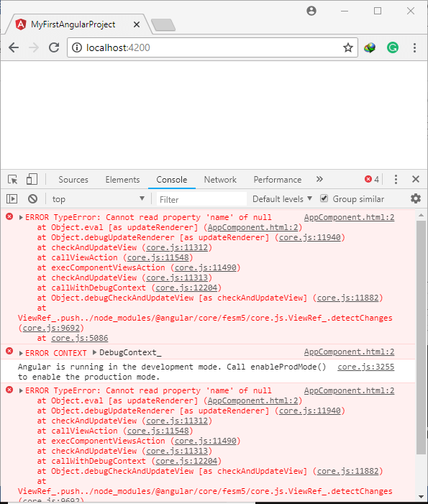The width and height of the screenshot is (428, 504).
Task: Open core.js:3255 source link
Action: (x=366, y=367)
